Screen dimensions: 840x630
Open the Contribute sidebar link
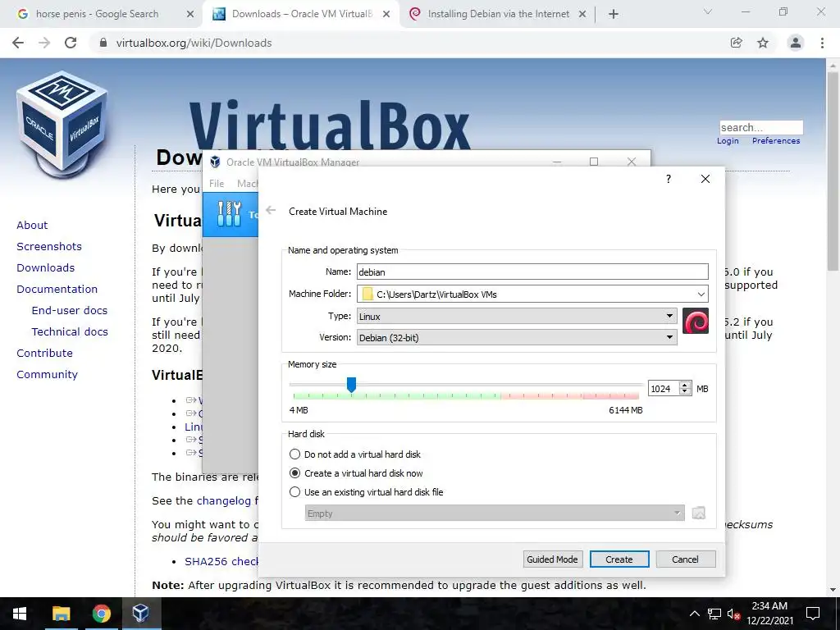[x=44, y=353]
